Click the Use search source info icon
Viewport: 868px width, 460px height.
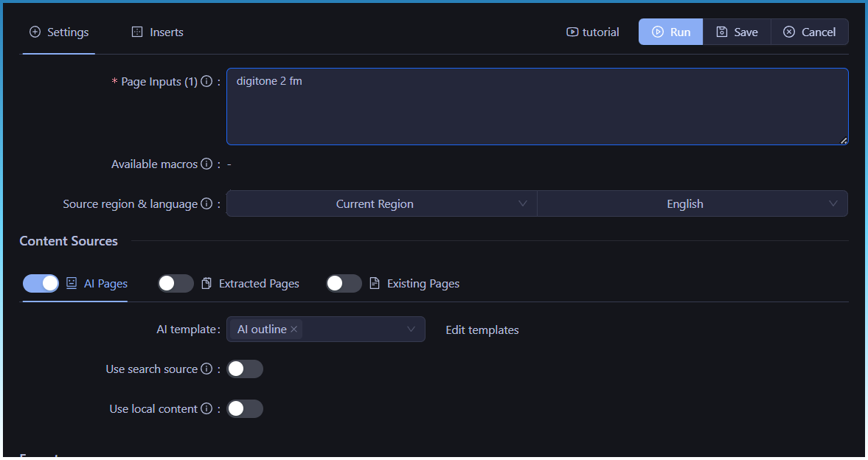206,369
